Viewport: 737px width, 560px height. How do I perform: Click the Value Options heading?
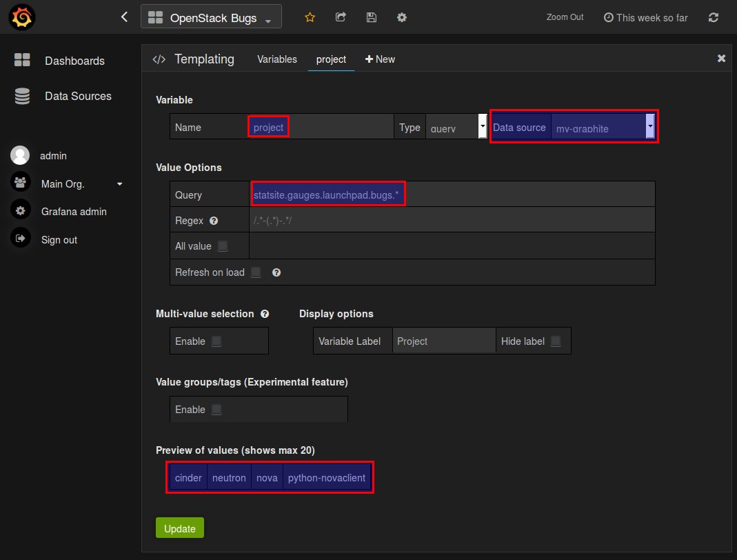coord(188,168)
